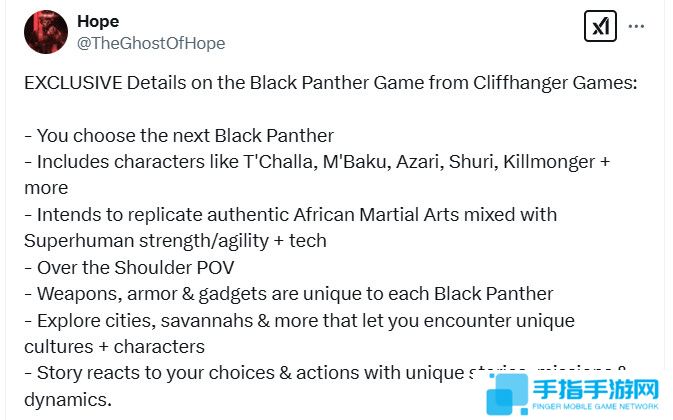This screenshot has width=673, height=420.
Task: Click the final word 'dynamics.'
Action: tap(68, 400)
